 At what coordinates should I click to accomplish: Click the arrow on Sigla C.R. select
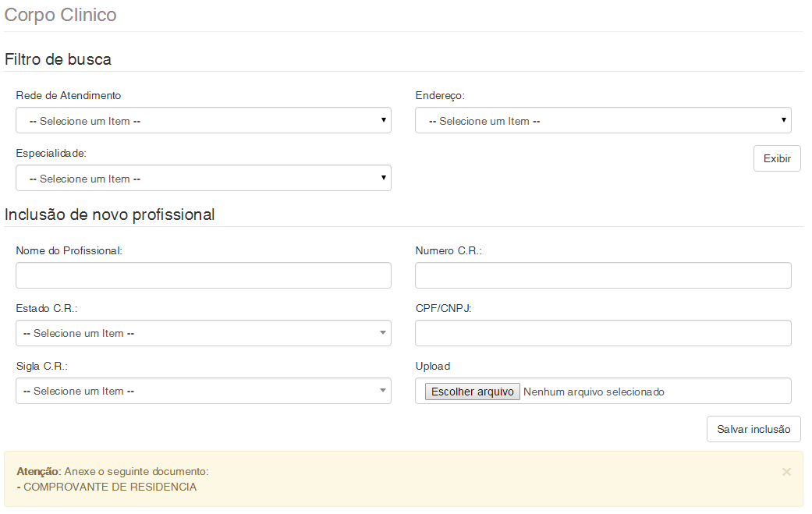coord(383,391)
